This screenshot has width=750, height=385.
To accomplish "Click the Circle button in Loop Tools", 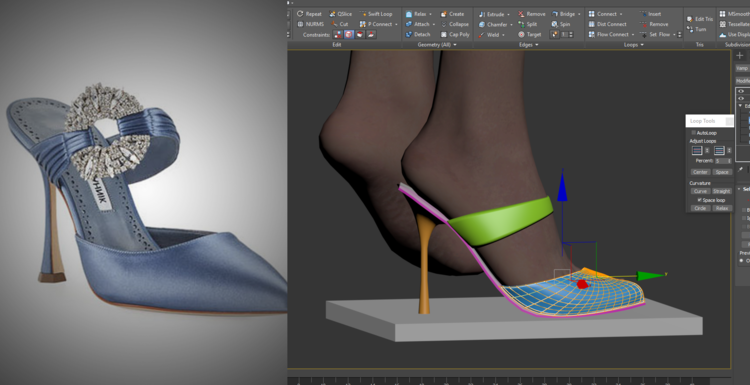I will (x=700, y=208).
